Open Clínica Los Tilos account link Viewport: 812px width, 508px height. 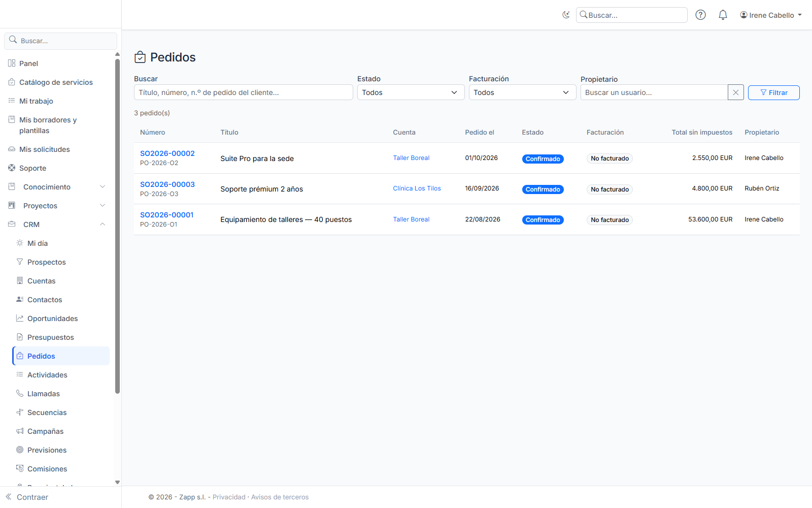pos(417,188)
